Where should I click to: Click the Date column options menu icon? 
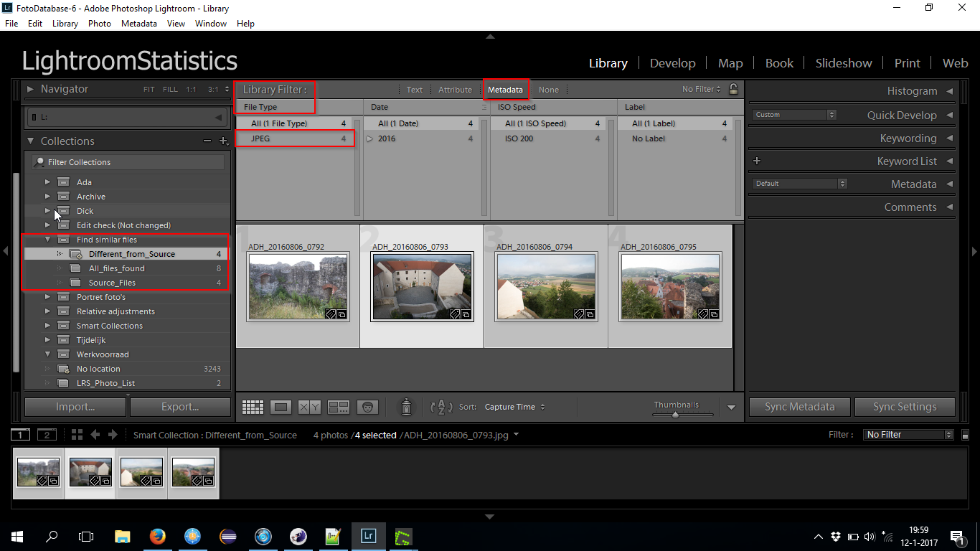tap(484, 107)
